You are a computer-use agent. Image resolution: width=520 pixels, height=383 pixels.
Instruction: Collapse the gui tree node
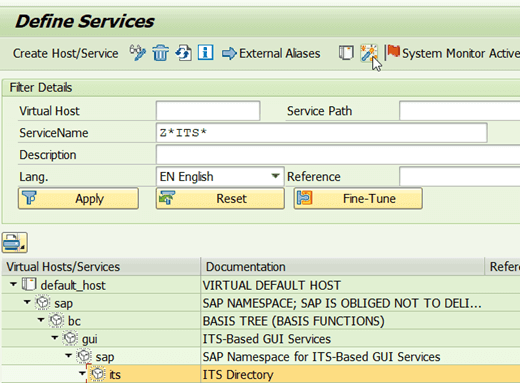(x=55, y=338)
